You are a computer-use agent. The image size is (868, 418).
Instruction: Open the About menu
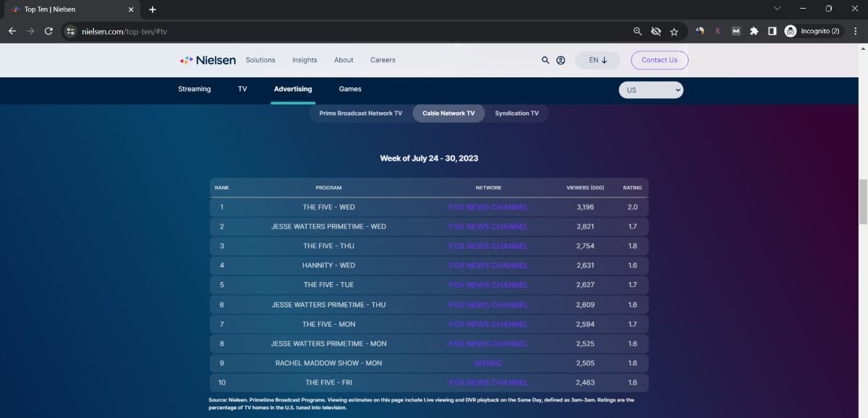point(344,60)
